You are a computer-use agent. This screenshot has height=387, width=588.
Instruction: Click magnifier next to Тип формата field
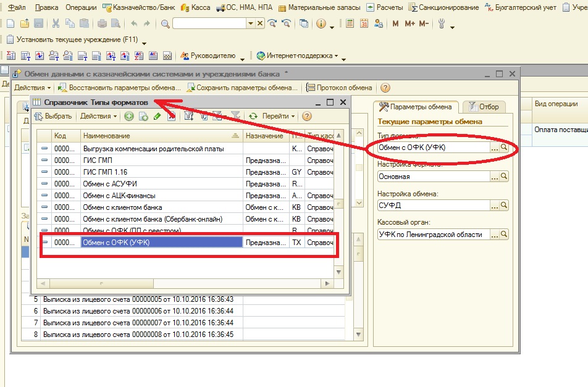504,148
